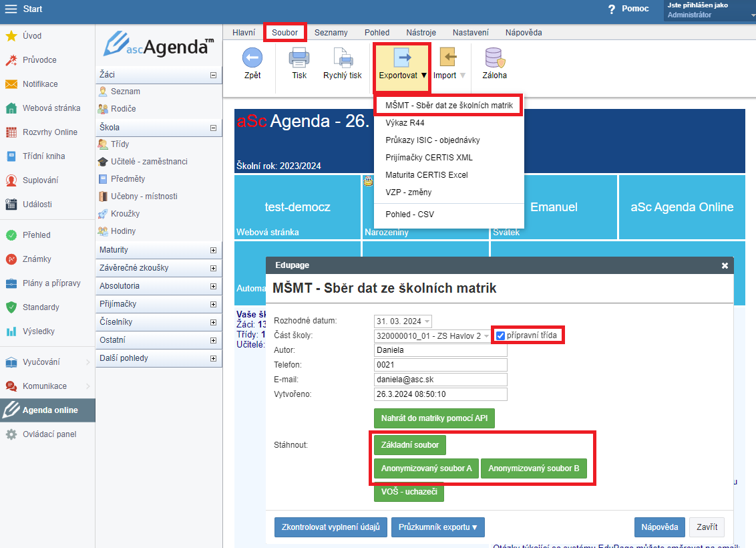Toggle the přípravní třída checkbox

tap(500, 335)
